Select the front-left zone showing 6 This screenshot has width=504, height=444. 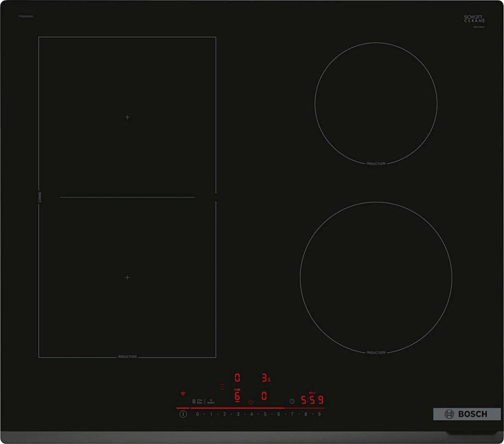coord(237,396)
